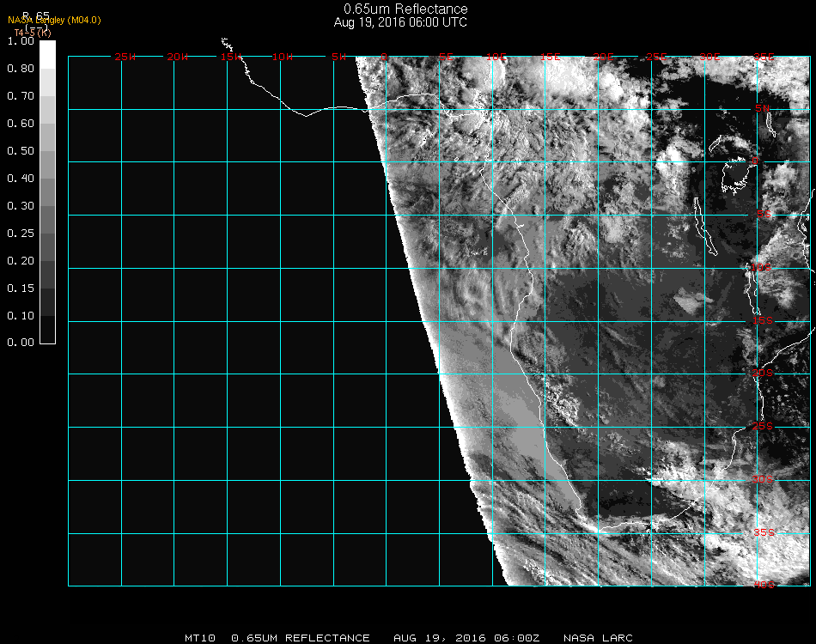This screenshot has width=816, height=644.
Task: Click the '5E' longitude label
Action: point(446,57)
